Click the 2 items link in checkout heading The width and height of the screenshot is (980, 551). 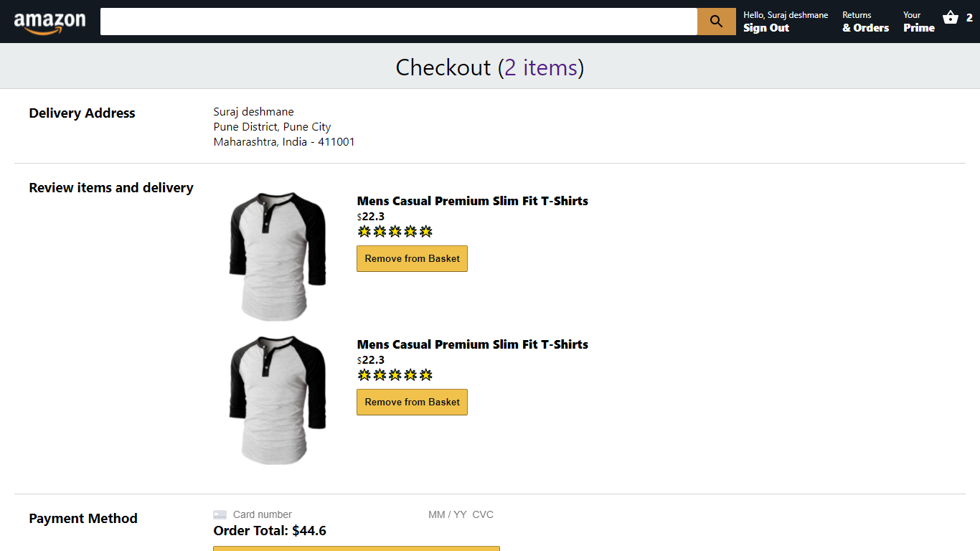[541, 67]
